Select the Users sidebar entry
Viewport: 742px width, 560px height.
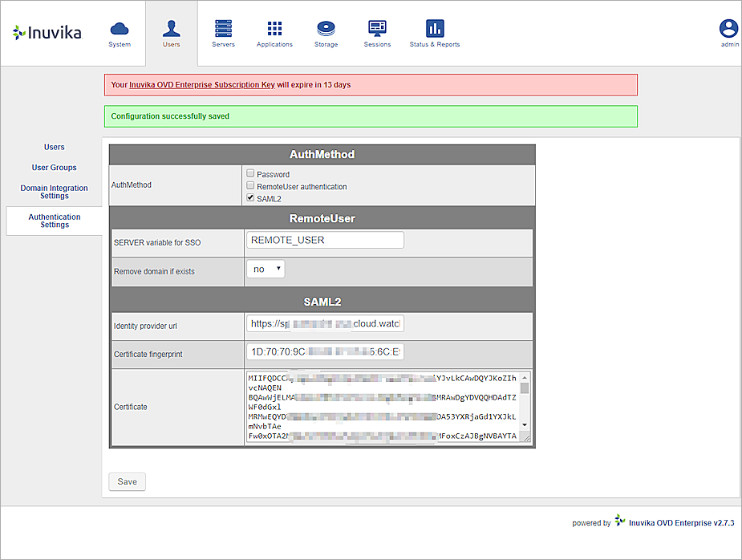coord(54,147)
